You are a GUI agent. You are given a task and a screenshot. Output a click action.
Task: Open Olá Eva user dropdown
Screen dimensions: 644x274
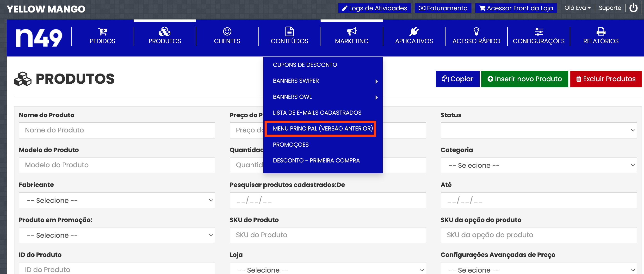[577, 8]
